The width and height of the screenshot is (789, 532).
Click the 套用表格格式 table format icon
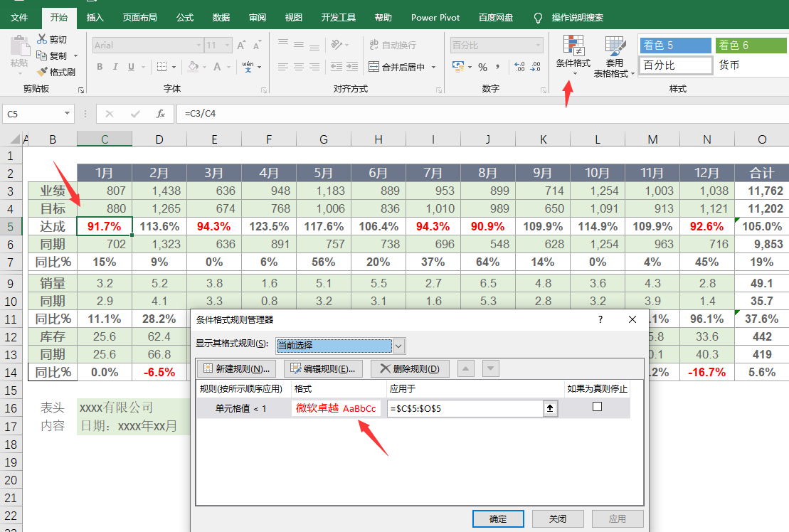614,46
